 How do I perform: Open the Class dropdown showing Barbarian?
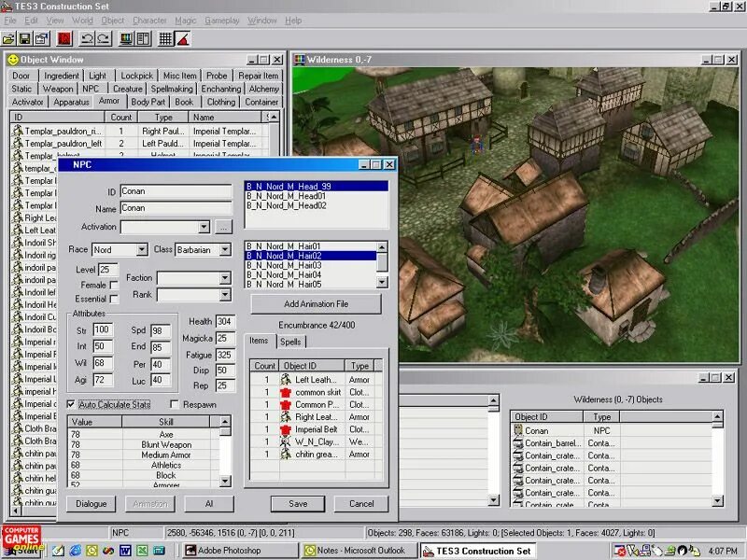[x=225, y=249]
